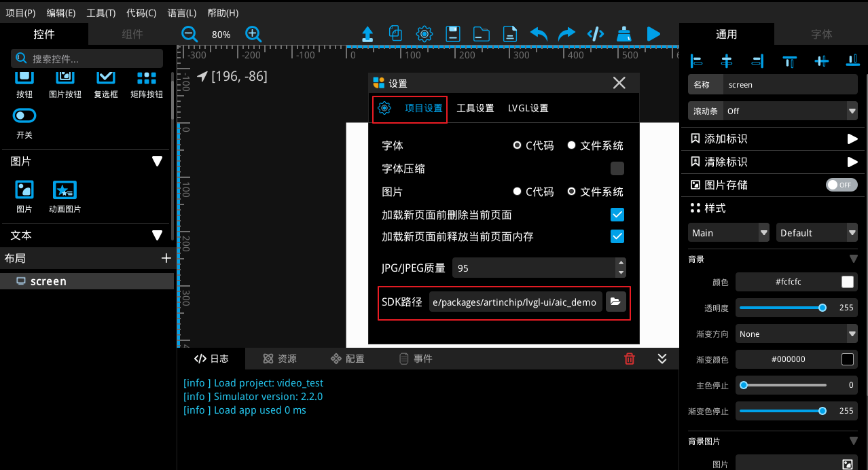Image resolution: width=868 pixels, height=470 pixels.
Task: Click the clean brush toolbar icon
Action: click(623, 33)
